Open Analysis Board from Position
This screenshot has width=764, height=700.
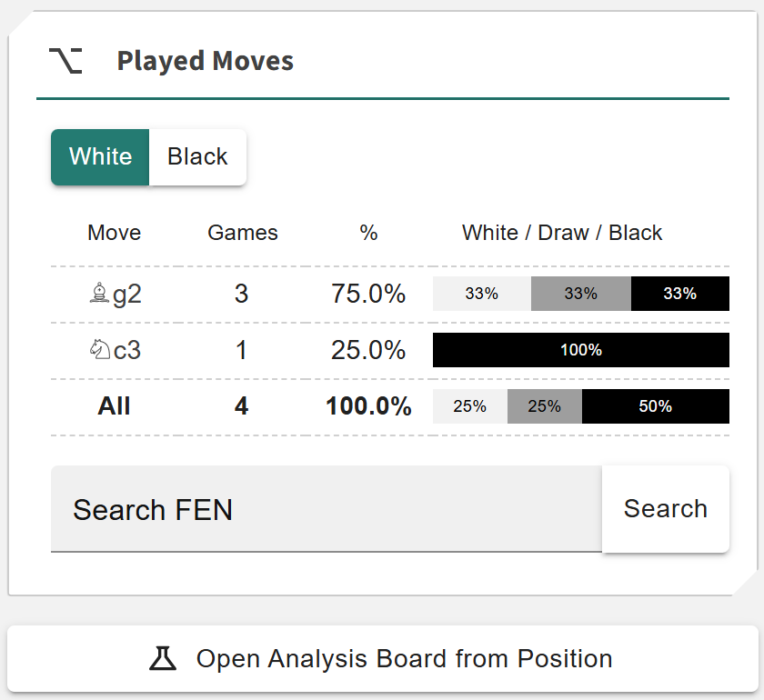(x=383, y=658)
